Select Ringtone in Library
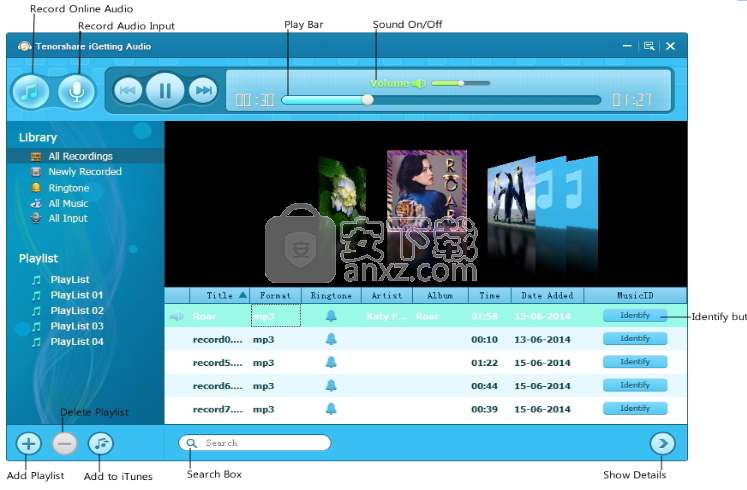This screenshot has height=490, width=747. pos(69,188)
